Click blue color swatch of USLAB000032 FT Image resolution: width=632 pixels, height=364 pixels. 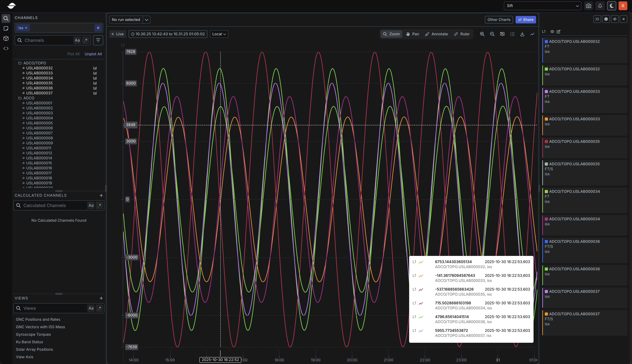[547, 42]
